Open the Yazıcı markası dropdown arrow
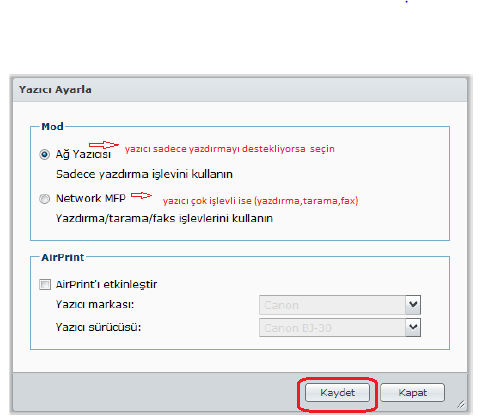Image resolution: width=479 pixels, height=417 pixels. [x=413, y=305]
